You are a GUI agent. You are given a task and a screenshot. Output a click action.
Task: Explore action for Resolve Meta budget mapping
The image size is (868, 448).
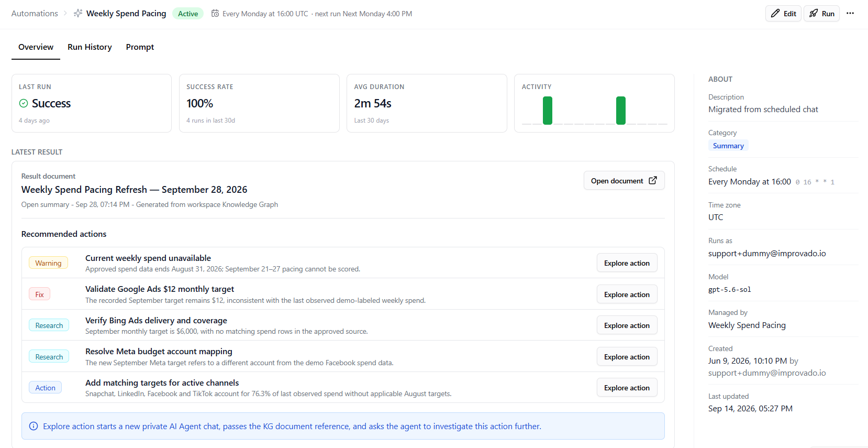[627, 357]
